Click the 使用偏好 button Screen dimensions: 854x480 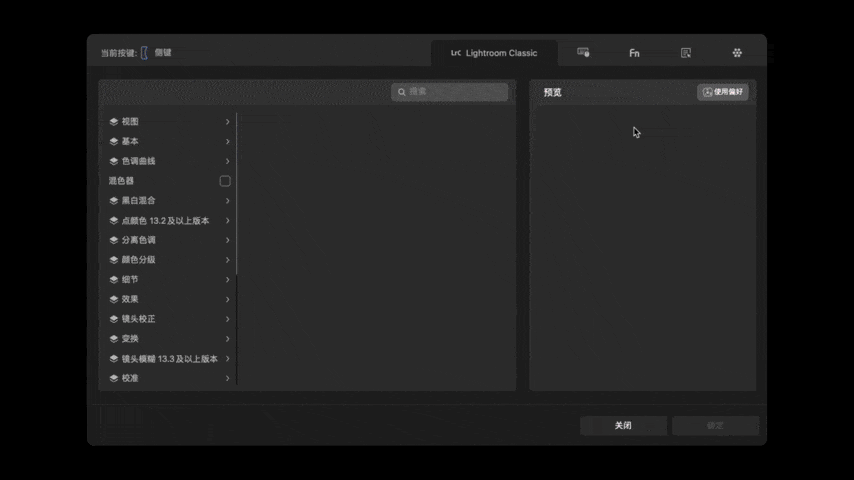(x=723, y=92)
